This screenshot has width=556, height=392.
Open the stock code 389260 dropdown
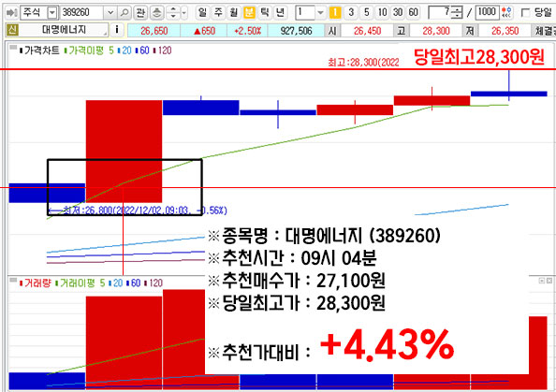[110, 13]
